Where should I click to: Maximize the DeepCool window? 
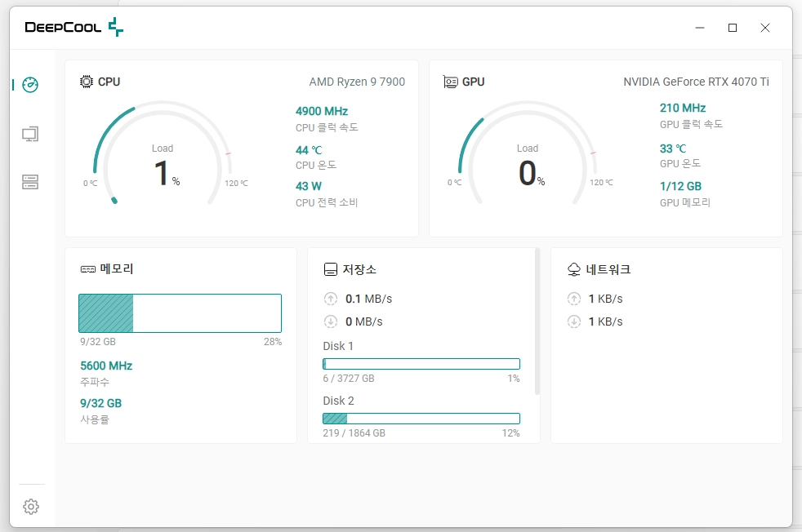(733, 28)
